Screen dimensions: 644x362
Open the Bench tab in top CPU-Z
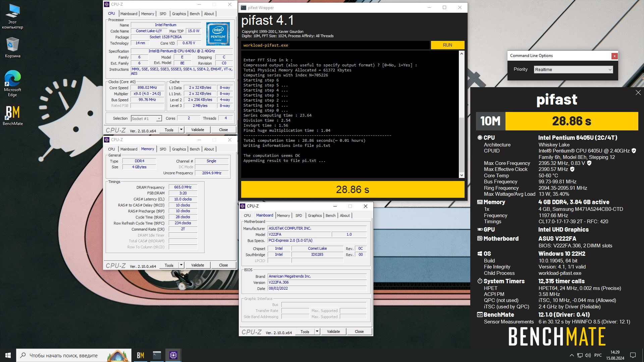195,14
